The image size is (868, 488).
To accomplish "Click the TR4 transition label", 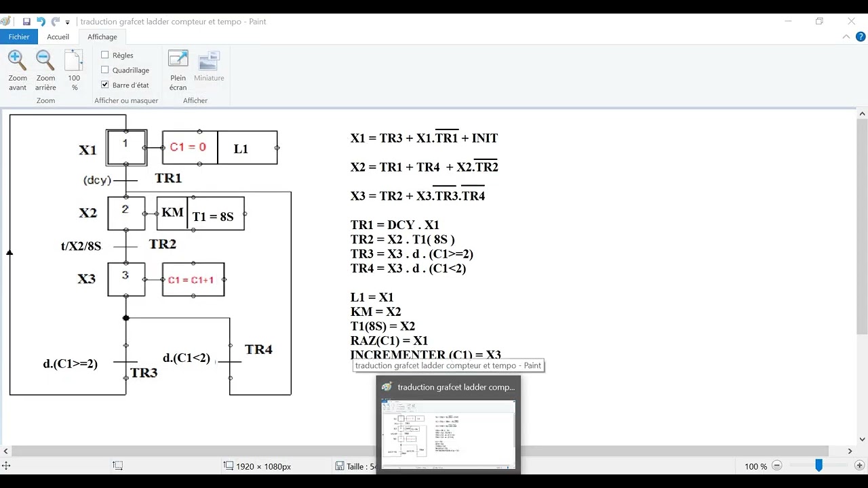I will click(x=258, y=350).
